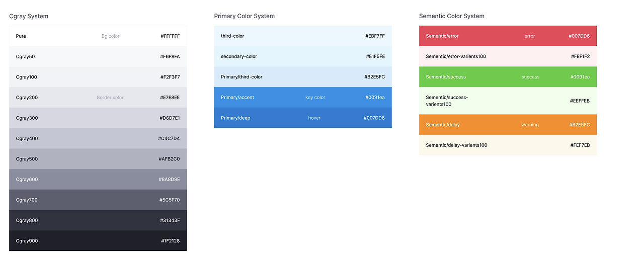Image resolution: width=644 pixels, height=273 pixels.
Task: Click the "warning" note
Action: click(530, 125)
